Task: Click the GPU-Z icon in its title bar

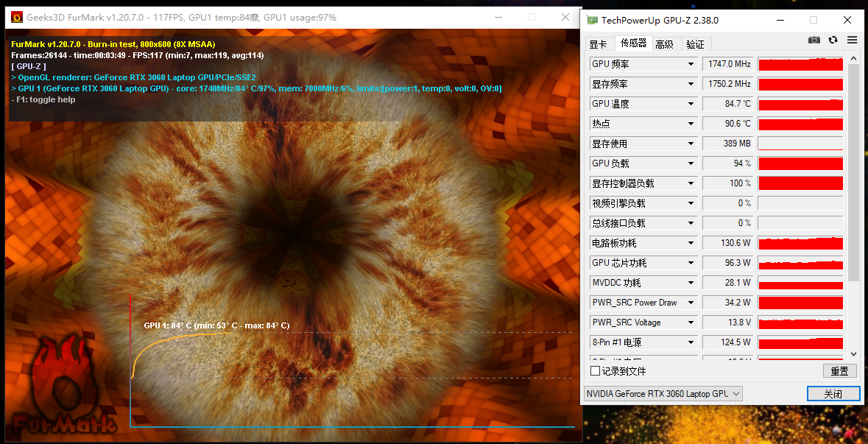Action: 591,20
